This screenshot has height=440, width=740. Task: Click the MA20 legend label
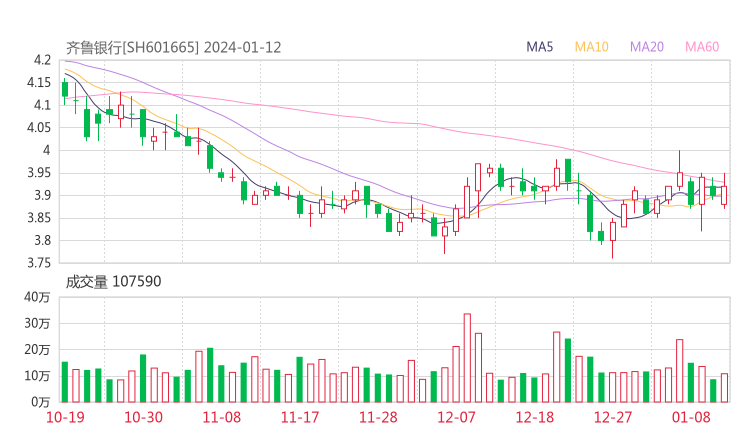pyautogui.click(x=647, y=47)
